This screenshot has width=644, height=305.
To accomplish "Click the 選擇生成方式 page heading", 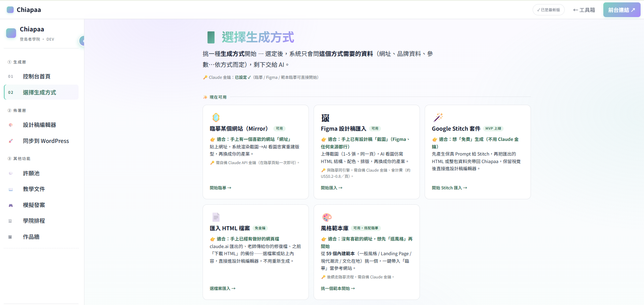I will [258, 37].
